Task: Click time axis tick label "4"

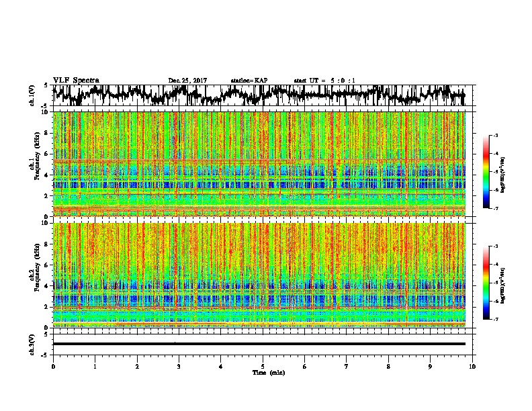Action: (221, 367)
